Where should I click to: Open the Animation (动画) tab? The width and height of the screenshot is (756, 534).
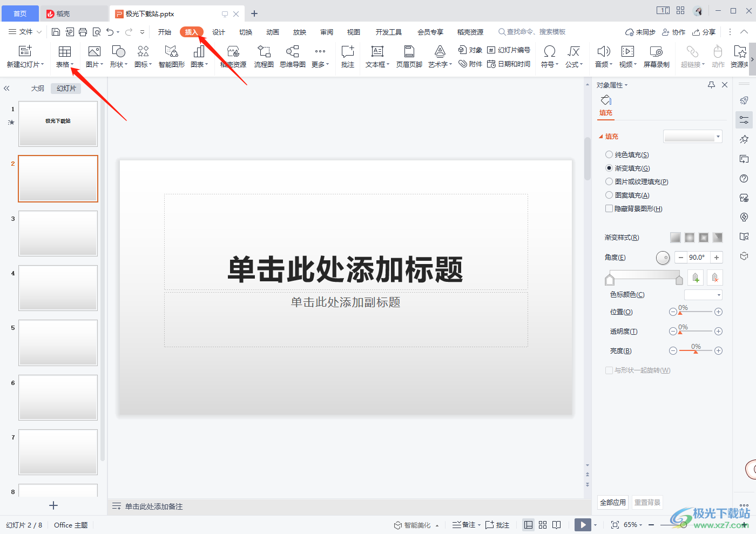(x=273, y=32)
